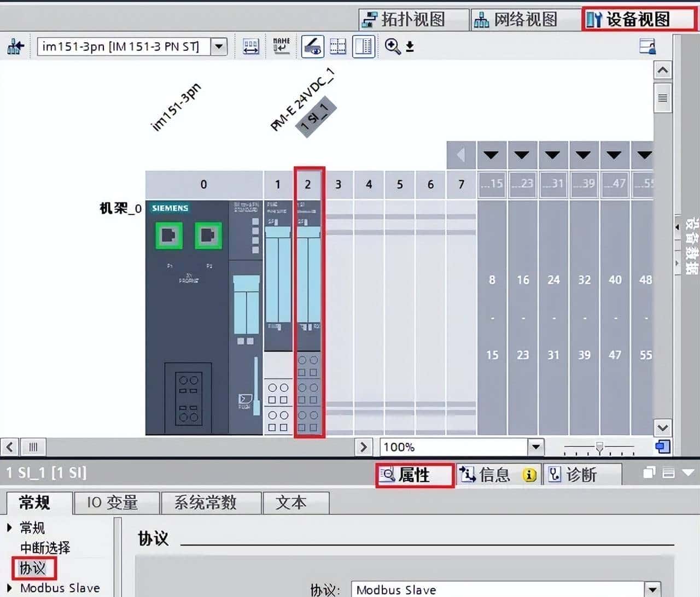
Task: Switch to the IO 变量 tab
Action: point(115,503)
